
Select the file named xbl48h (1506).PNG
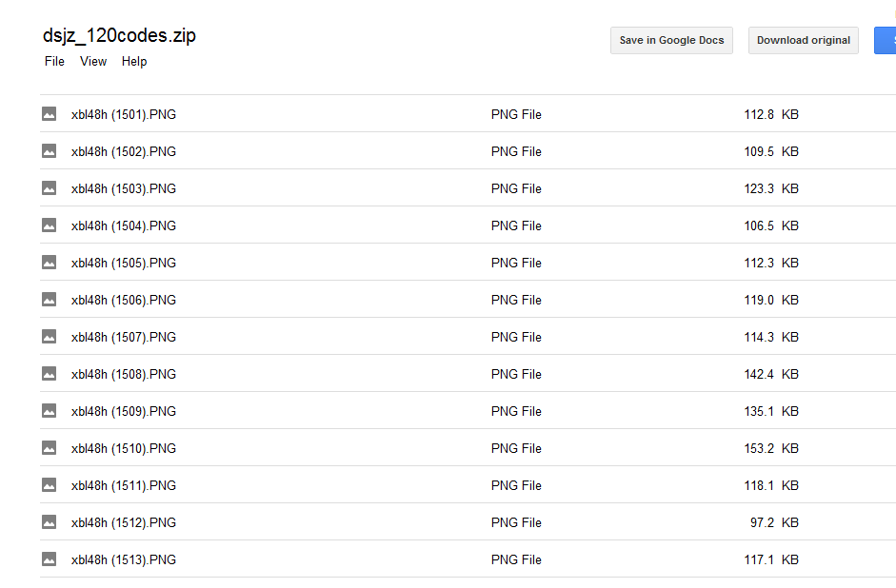point(124,300)
